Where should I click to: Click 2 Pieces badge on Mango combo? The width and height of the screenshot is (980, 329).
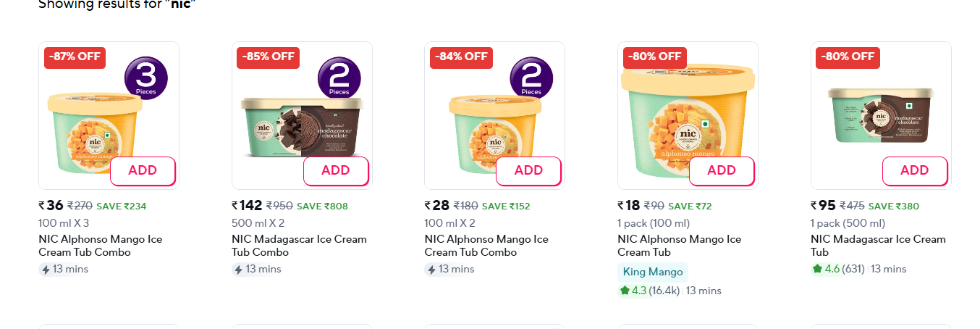coord(531,78)
